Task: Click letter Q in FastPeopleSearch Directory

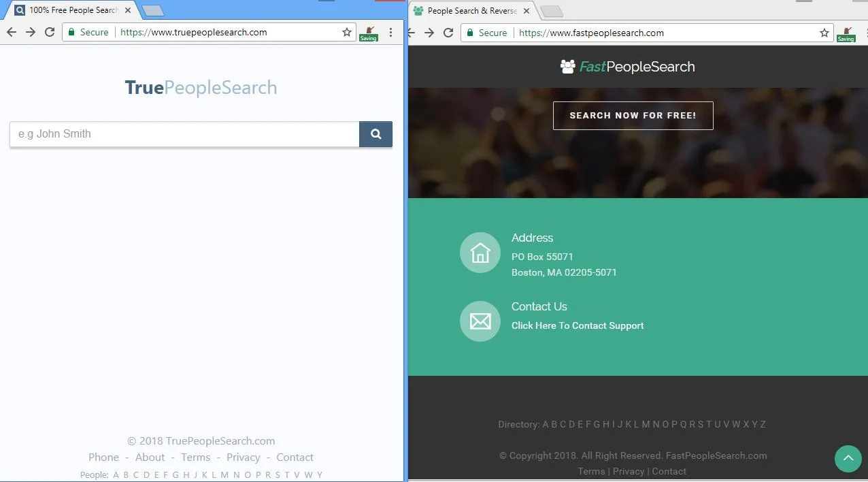Action: click(684, 424)
